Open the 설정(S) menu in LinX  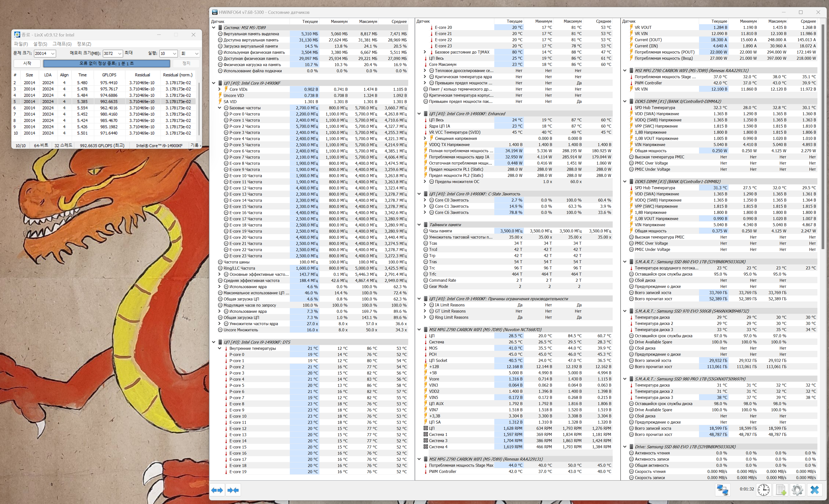pyautogui.click(x=40, y=44)
